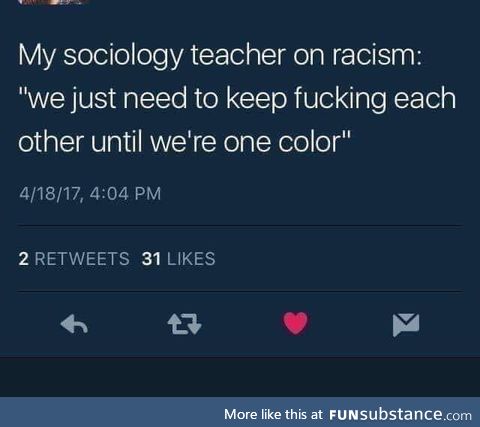Tap the reply arrow icon
Viewport: 480px width, 427px height.
[74, 324]
